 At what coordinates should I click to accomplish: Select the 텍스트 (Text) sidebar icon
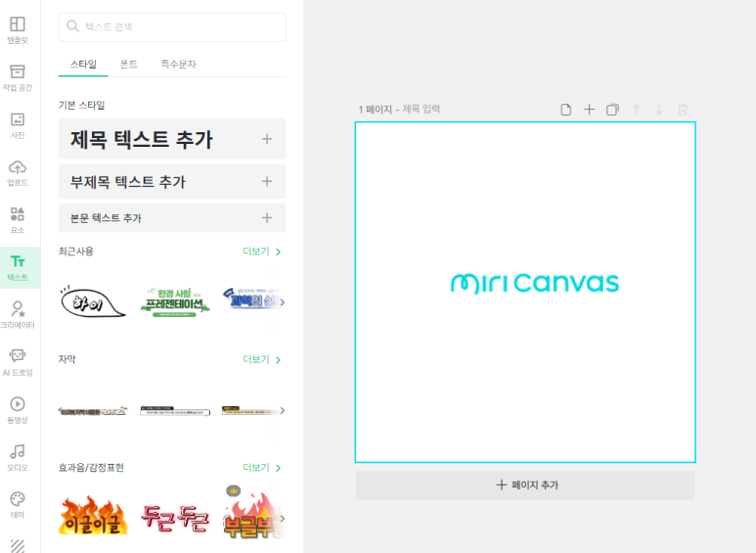(x=18, y=268)
